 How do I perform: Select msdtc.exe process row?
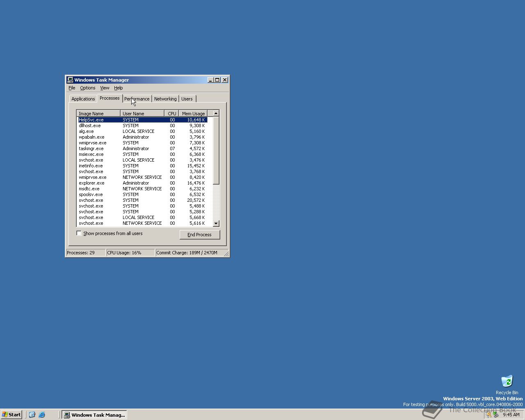point(143,189)
